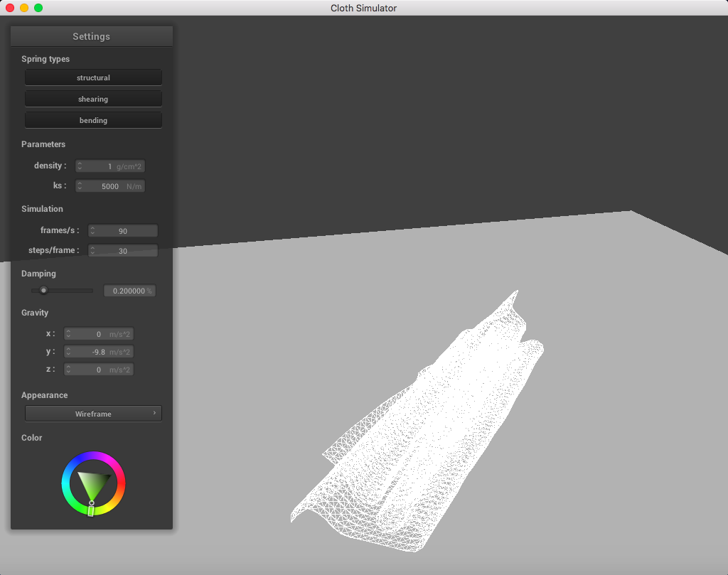Click the steps/frame field showing 30
This screenshot has width=728, height=575.
pos(123,251)
